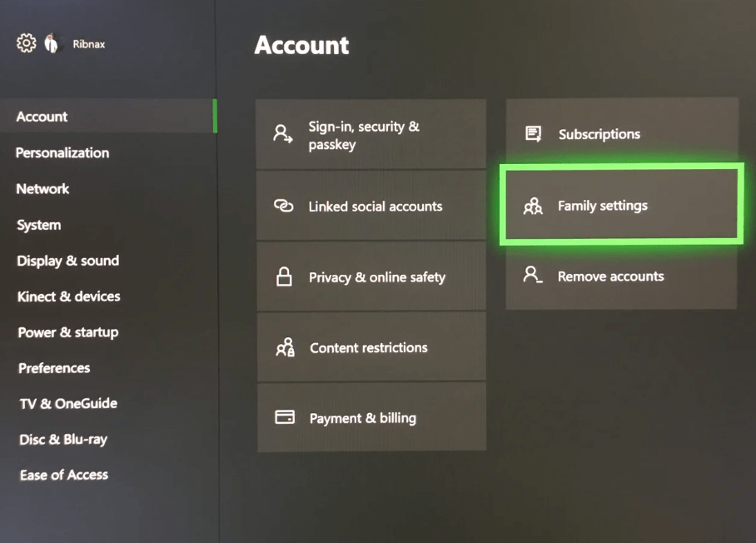The height and width of the screenshot is (543, 756).
Task: Go to the System settings category
Action: [x=38, y=225]
